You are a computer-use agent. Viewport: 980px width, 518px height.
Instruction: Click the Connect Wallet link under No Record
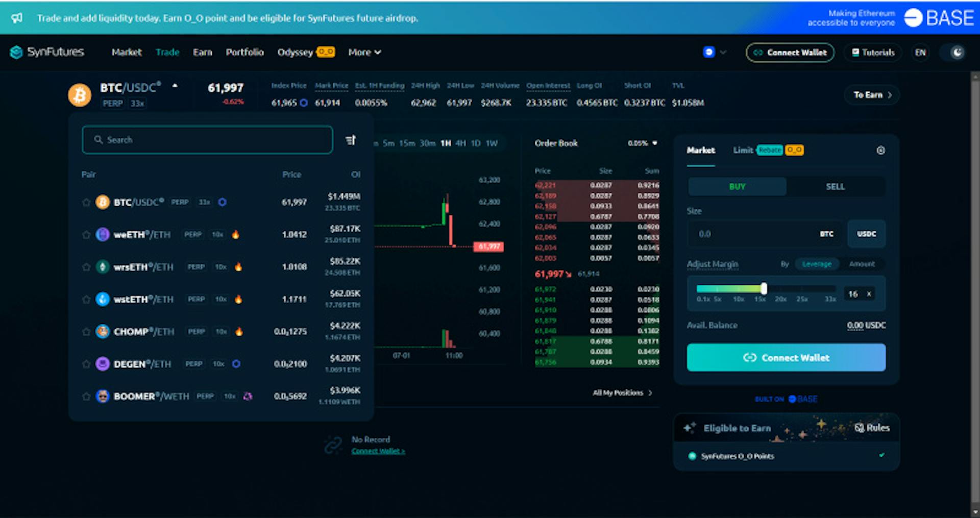(x=378, y=451)
